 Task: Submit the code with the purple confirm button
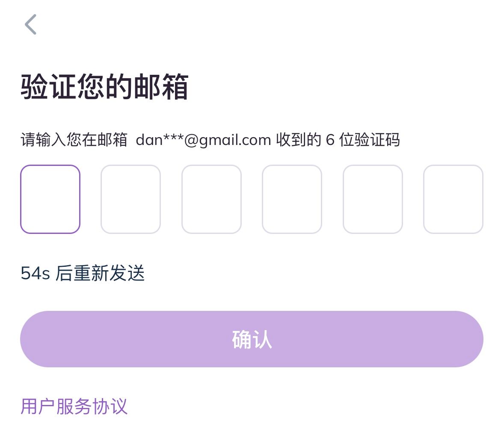tap(252, 339)
